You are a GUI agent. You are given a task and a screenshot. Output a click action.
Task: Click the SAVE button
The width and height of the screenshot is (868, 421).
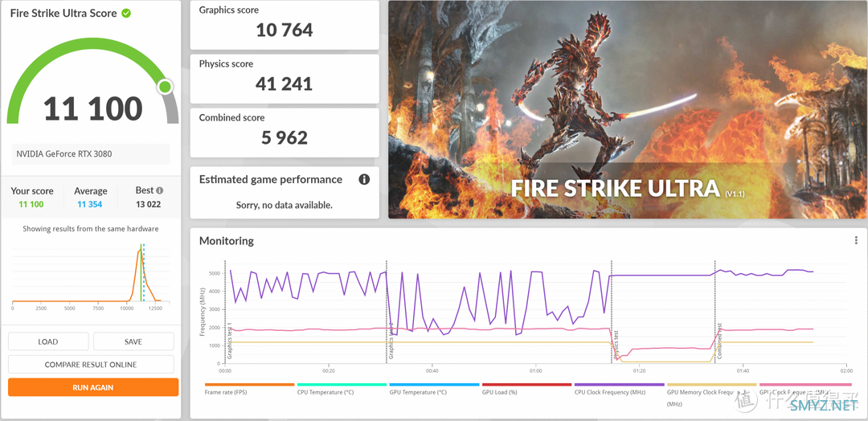point(133,341)
